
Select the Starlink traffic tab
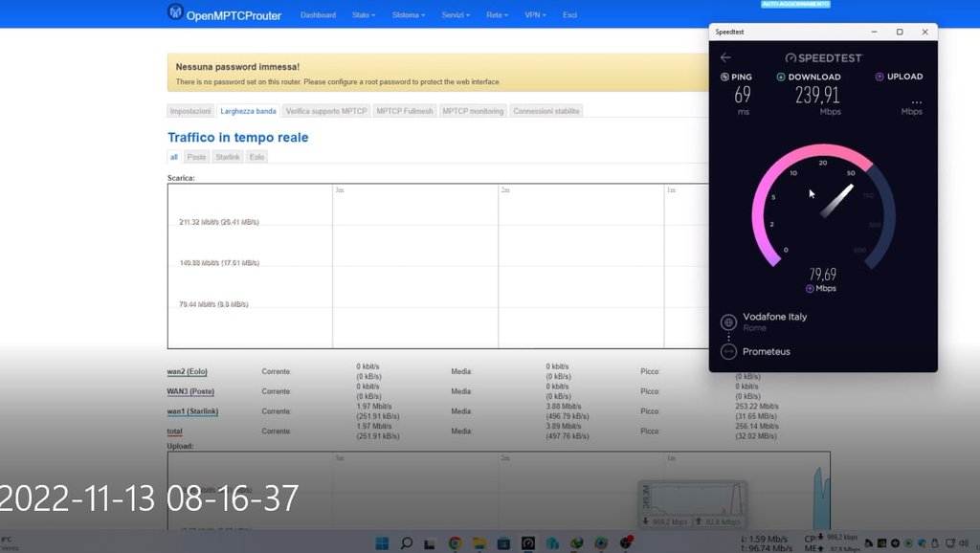[x=228, y=157]
